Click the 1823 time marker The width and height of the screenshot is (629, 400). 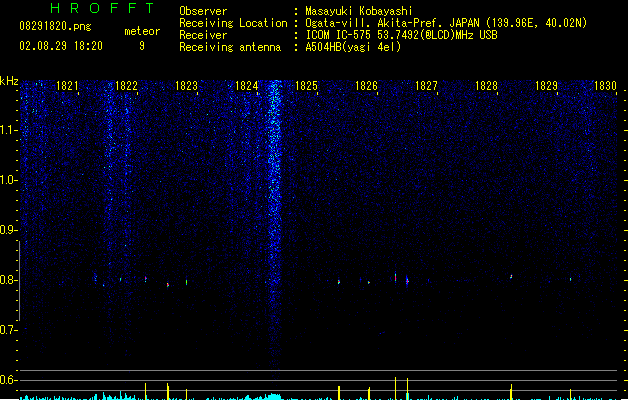[x=187, y=86]
